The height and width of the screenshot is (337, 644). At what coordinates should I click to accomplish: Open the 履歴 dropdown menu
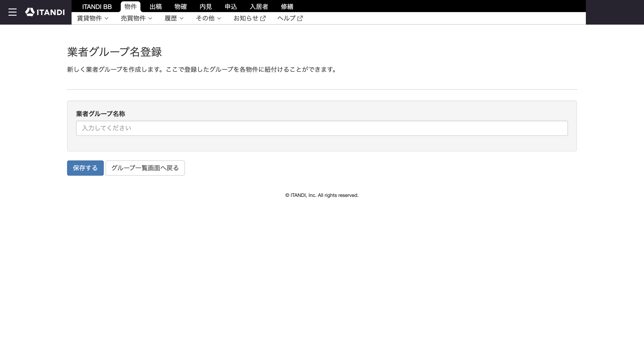pyautogui.click(x=174, y=18)
